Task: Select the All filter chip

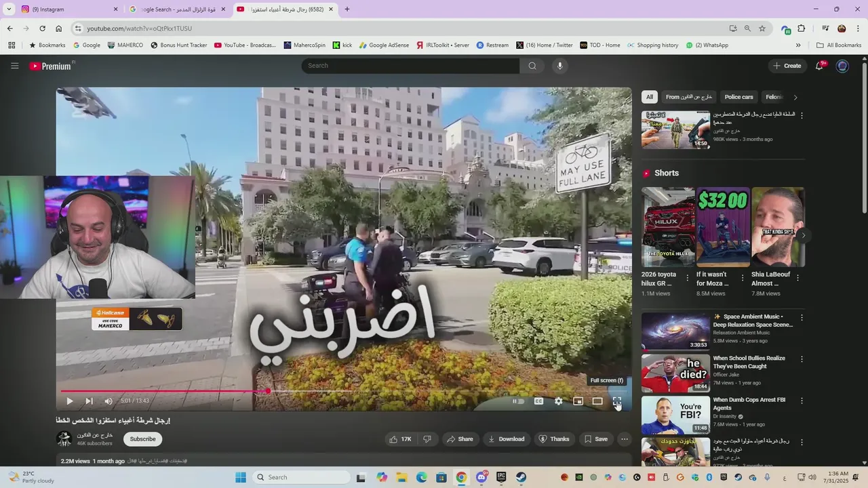Action: pos(649,97)
